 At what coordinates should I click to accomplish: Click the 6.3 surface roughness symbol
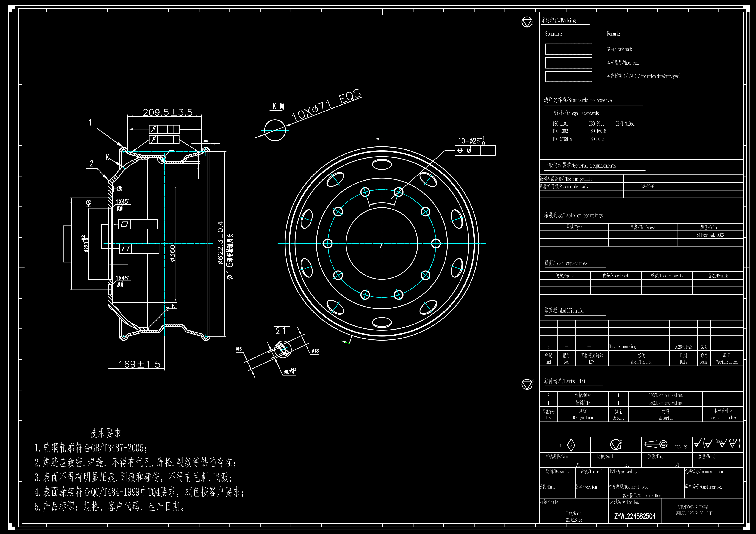[x=733, y=444]
